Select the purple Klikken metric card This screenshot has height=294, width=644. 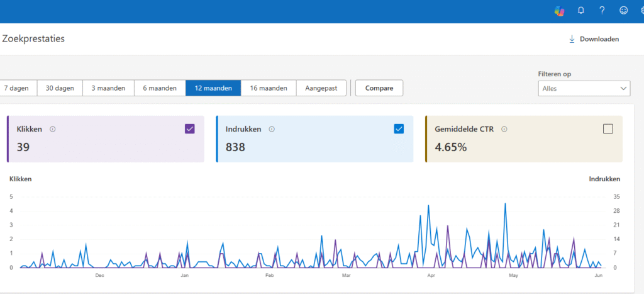[x=106, y=139]
